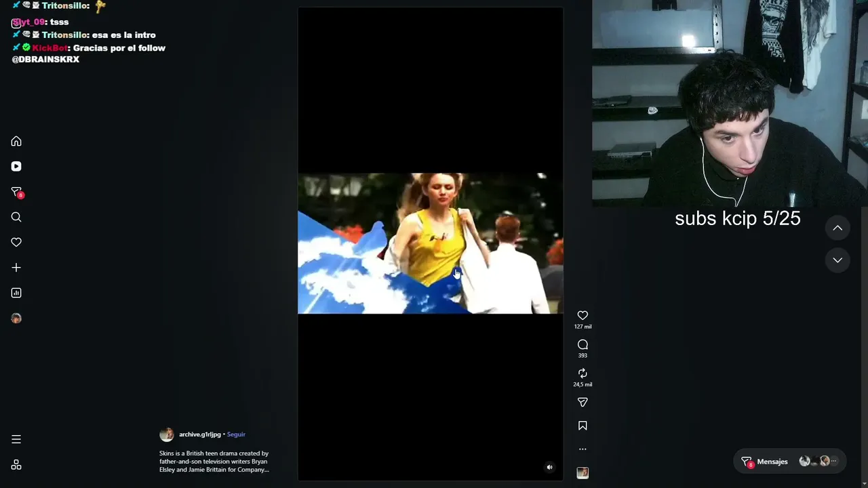Open Notifications heart in sidebar

16,242
